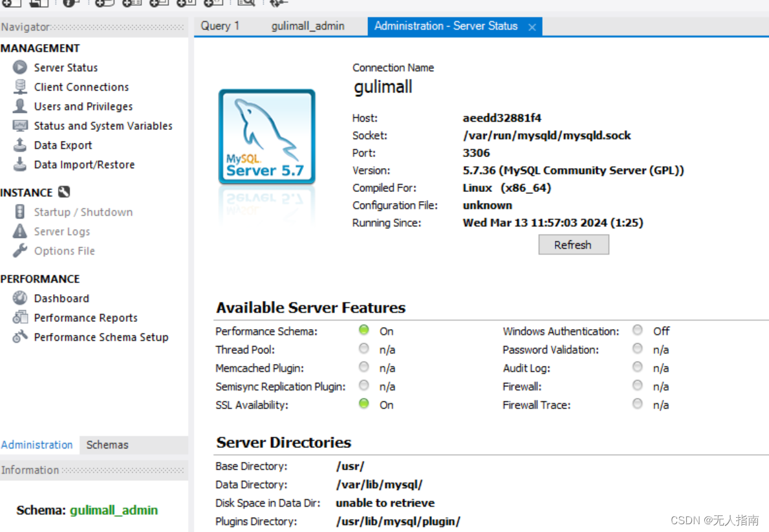Viewport: 769px width, 532px height.
Task: Click the configuration file value unknown
Action: 488,206
